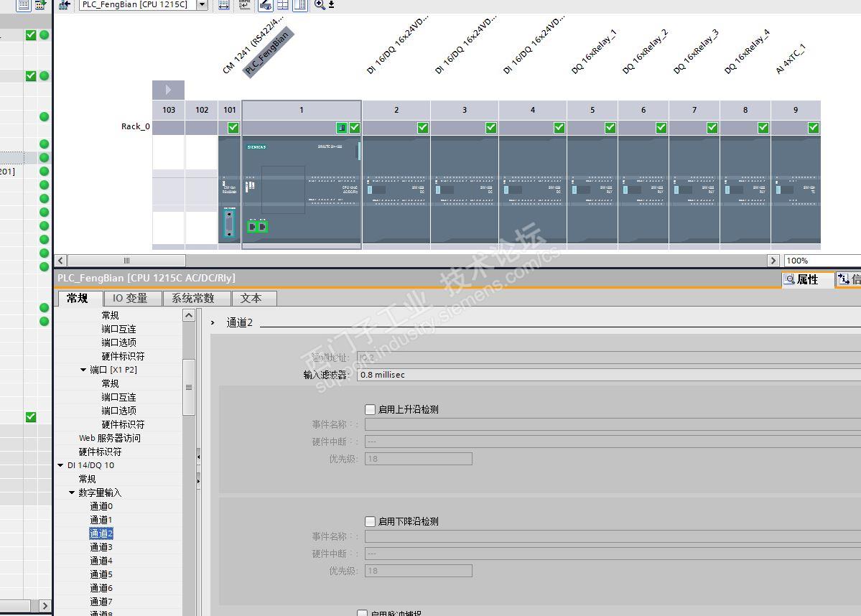Select 通道1 in the tree
Screen dimensions: 861x616
tap(101, 519)
